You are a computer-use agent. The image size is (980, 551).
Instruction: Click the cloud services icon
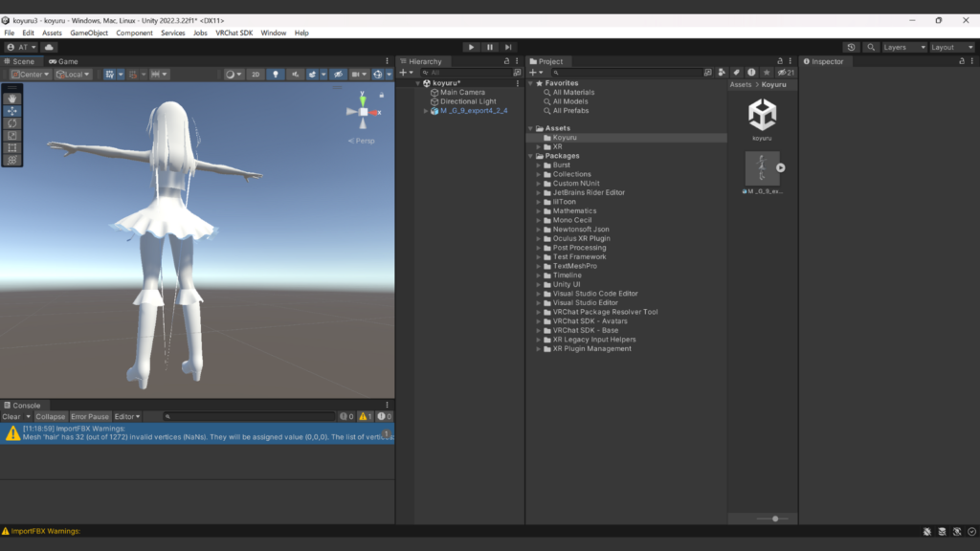[49, 47]
